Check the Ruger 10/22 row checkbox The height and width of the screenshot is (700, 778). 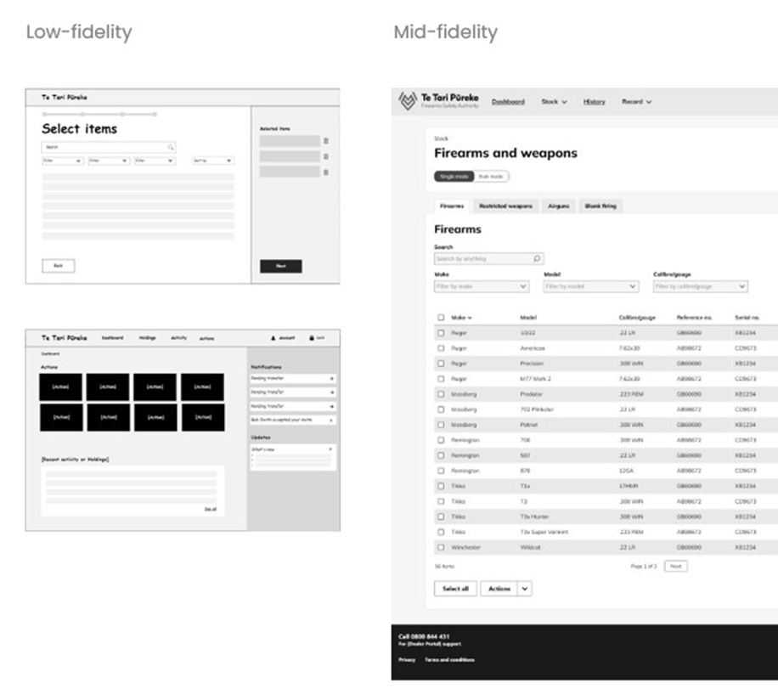pyautogui.click(x=441, y=333)
